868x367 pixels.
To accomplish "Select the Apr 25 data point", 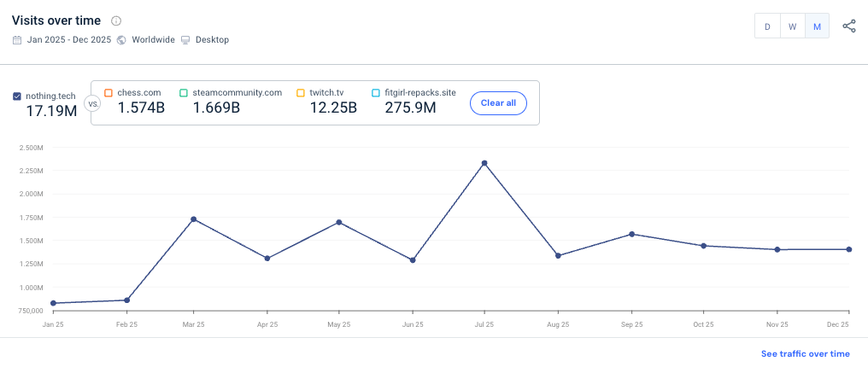I will pyautogui.click(x=267, y=258).
